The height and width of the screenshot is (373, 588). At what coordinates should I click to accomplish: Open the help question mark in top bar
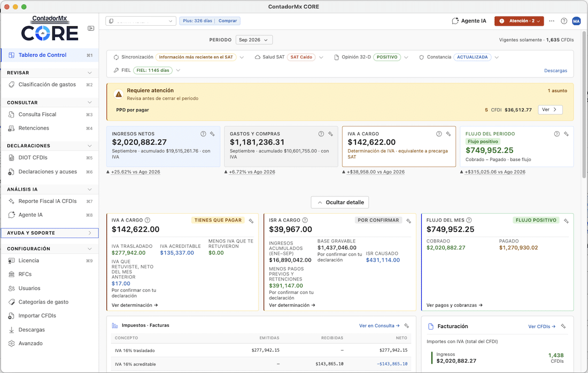tap(563, 21)
